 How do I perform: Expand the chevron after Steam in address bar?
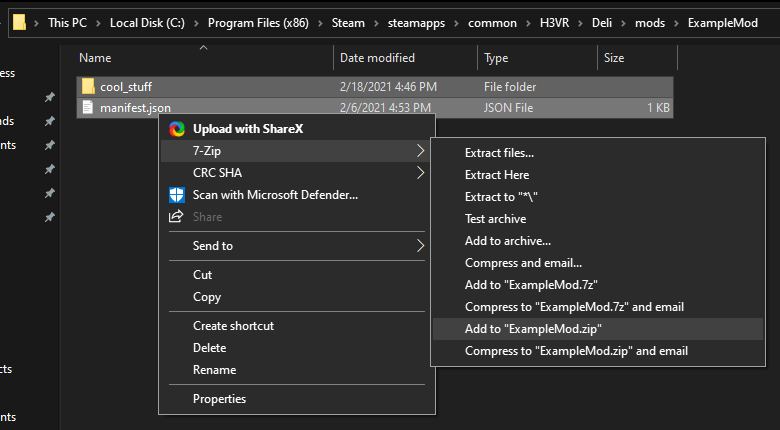coord(376,23)
